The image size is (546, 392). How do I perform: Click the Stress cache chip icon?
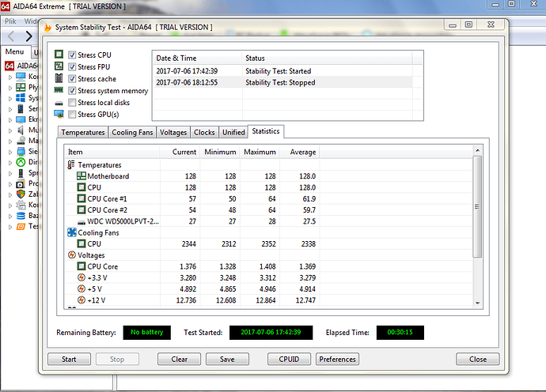click(x=59, y=78)
